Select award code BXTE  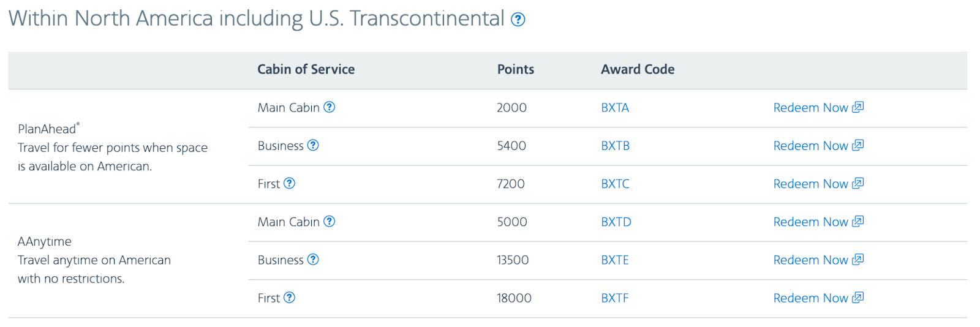pos(615,260)
